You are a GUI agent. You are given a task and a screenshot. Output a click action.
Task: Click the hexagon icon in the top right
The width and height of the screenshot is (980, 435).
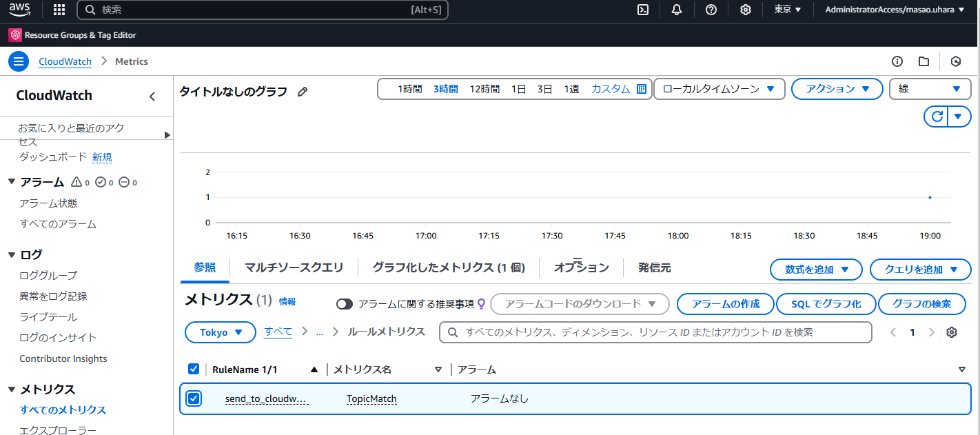[955, 61]
